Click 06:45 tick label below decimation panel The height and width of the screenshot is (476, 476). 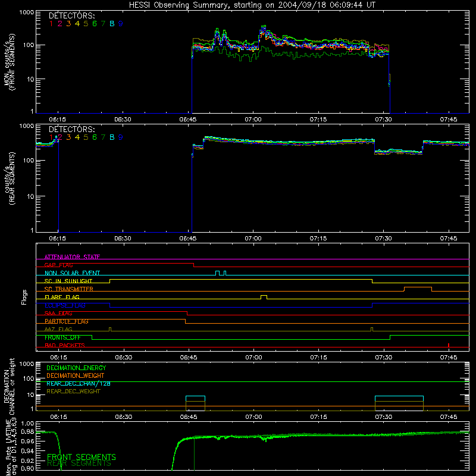189,417
